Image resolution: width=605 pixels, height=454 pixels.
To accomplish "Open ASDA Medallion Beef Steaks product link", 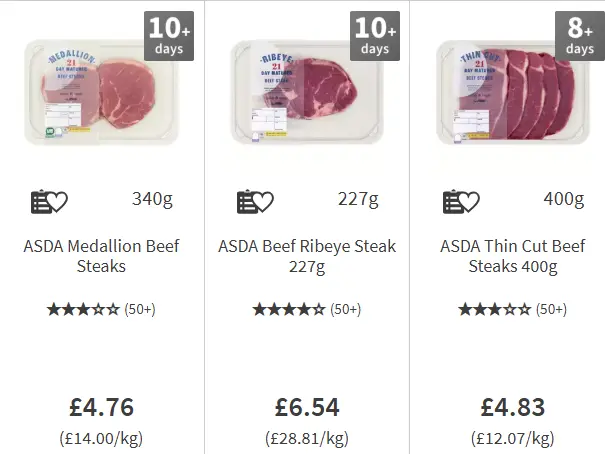I will pos(101,256).
